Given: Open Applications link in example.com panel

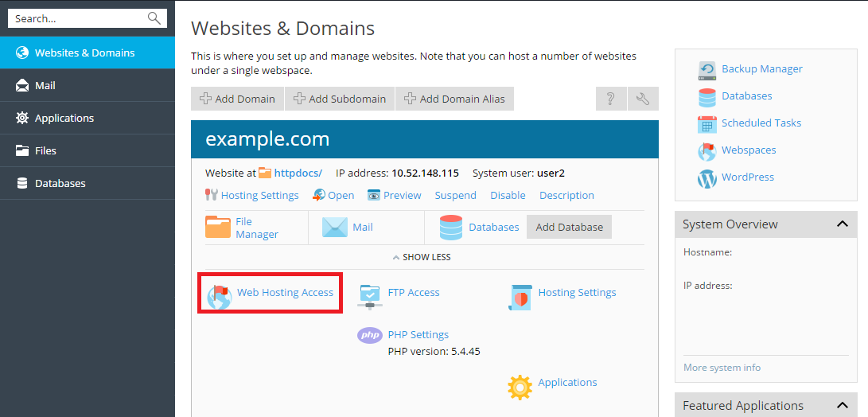Looking at the screenshot, I should tap(567, 382).
